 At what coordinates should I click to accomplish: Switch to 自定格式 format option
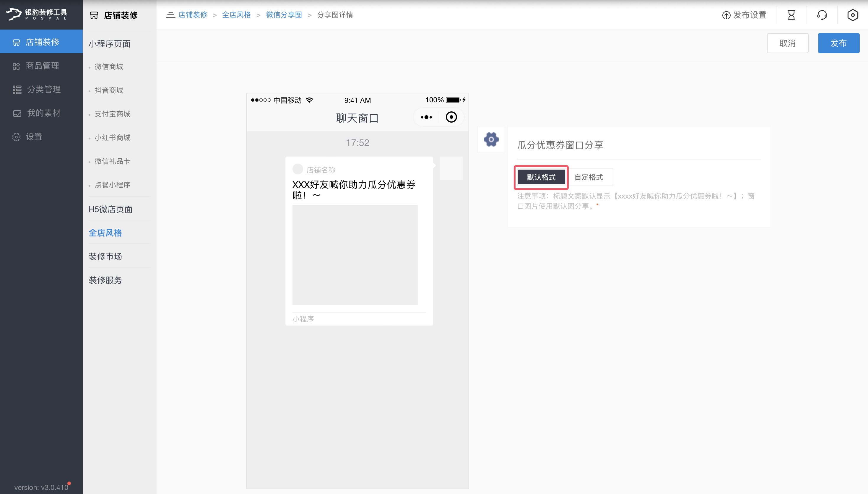coord(589,177)
